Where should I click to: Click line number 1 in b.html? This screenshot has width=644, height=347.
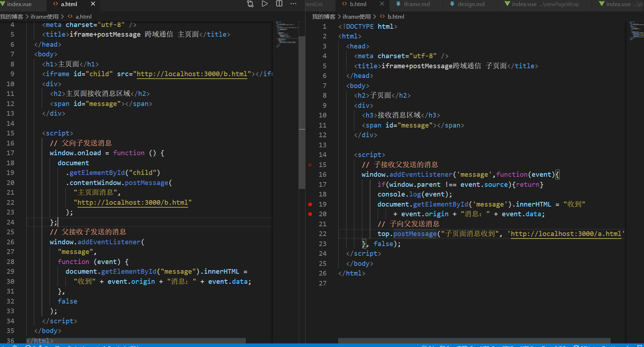[x=325, y=27]
